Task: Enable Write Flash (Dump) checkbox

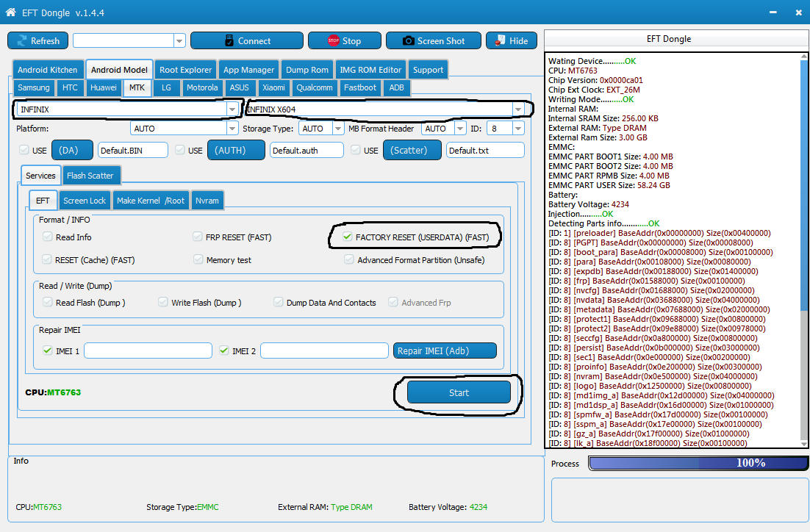Action: (x=163, y=302)
